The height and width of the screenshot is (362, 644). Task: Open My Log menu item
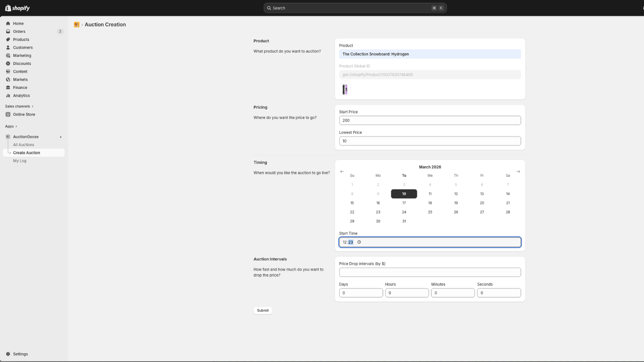pos(20,161)
